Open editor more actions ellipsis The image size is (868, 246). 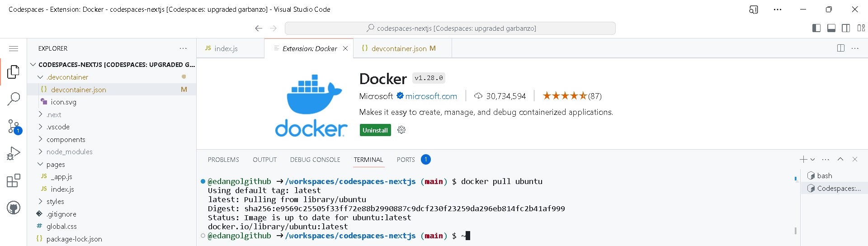[x=855, y=48]
